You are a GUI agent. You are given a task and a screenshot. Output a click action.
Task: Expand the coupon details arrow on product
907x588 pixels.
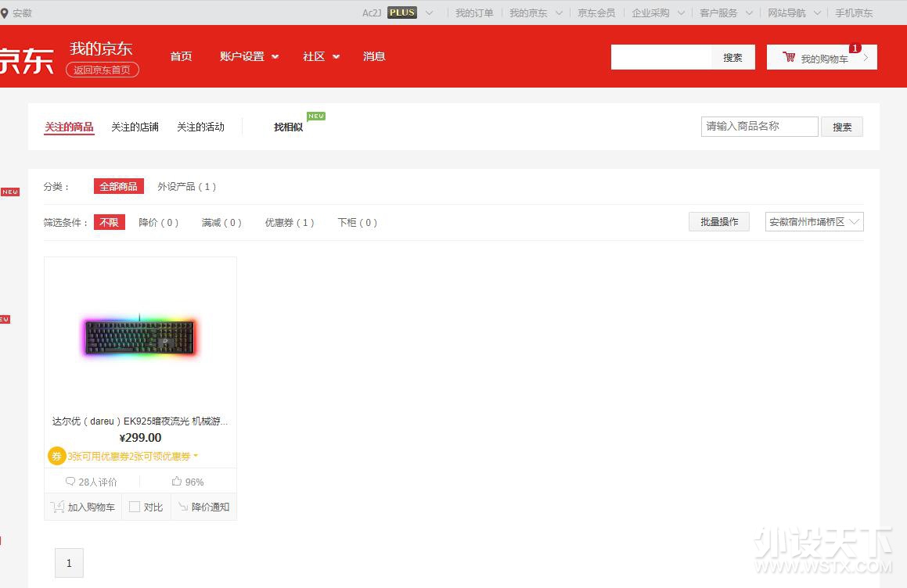pos(196,456)
